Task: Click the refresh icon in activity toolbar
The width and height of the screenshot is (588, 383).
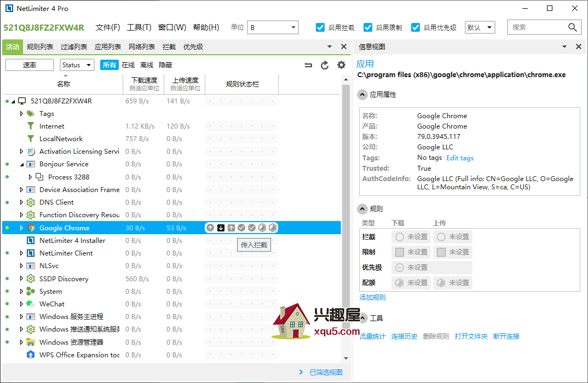Action: tap(325, 65)
